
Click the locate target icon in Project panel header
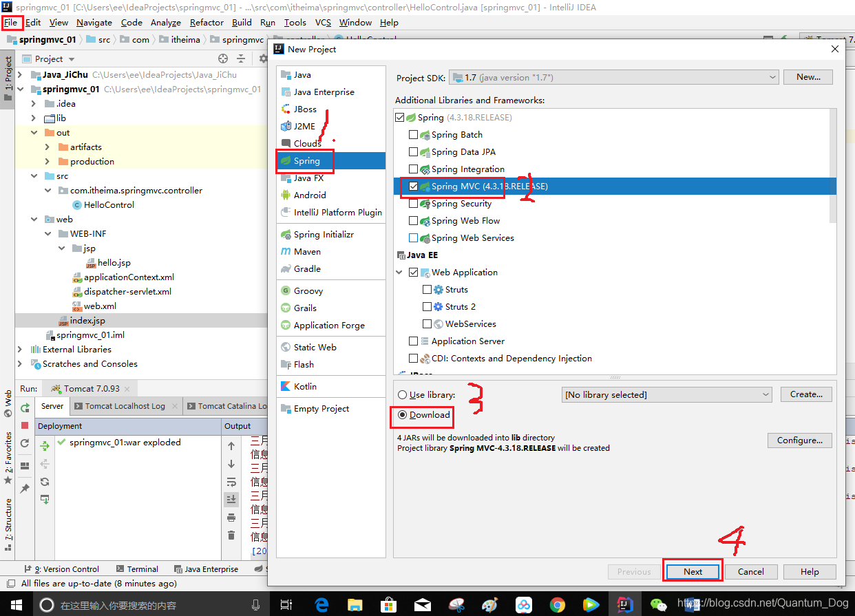[x=223, y=59]
